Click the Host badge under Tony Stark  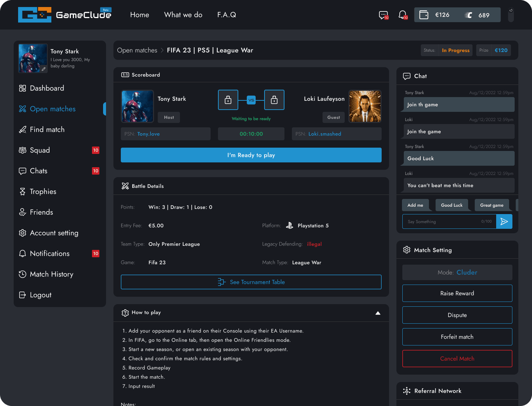169,117
